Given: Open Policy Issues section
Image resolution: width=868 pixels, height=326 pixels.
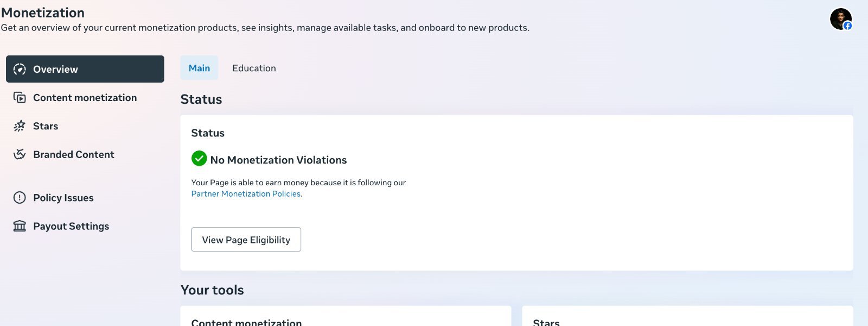Looking at the screenshot, I should click(85, 198).
